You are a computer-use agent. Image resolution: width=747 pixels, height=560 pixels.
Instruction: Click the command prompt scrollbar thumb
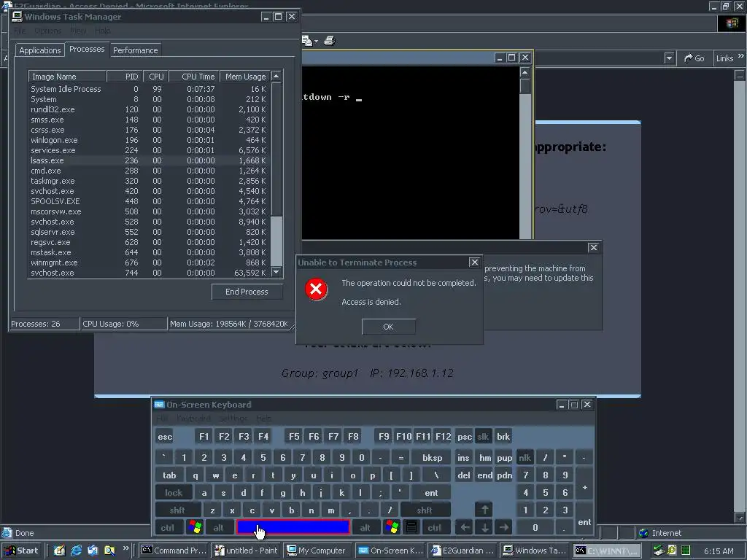coord(525,86)
